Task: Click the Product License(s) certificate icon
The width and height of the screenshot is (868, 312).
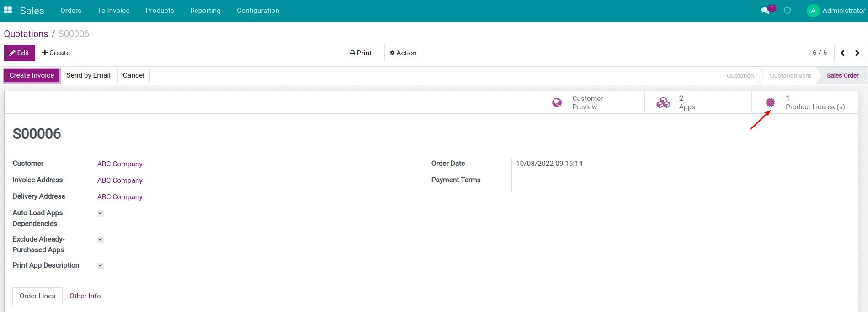Action: [770, 103]
